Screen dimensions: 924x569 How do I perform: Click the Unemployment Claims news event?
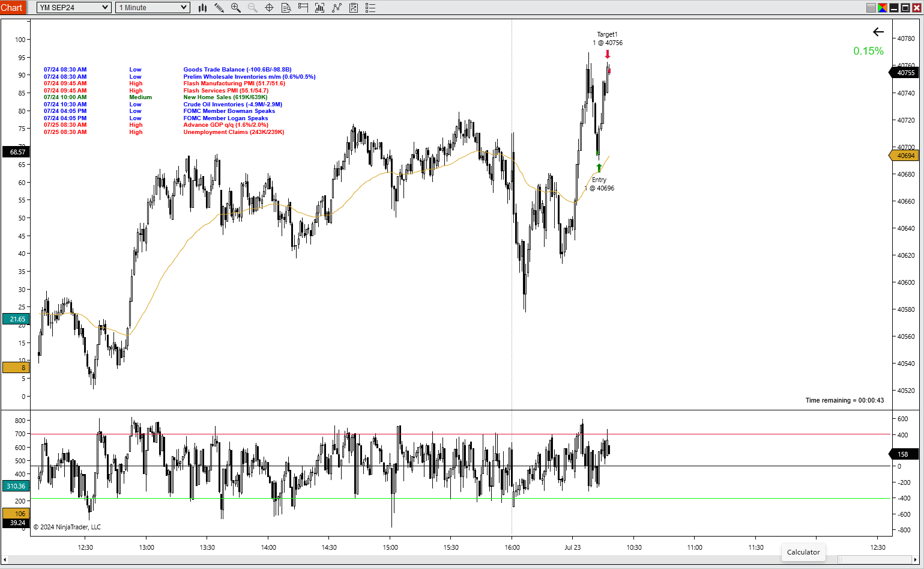[x=234, y=132]
